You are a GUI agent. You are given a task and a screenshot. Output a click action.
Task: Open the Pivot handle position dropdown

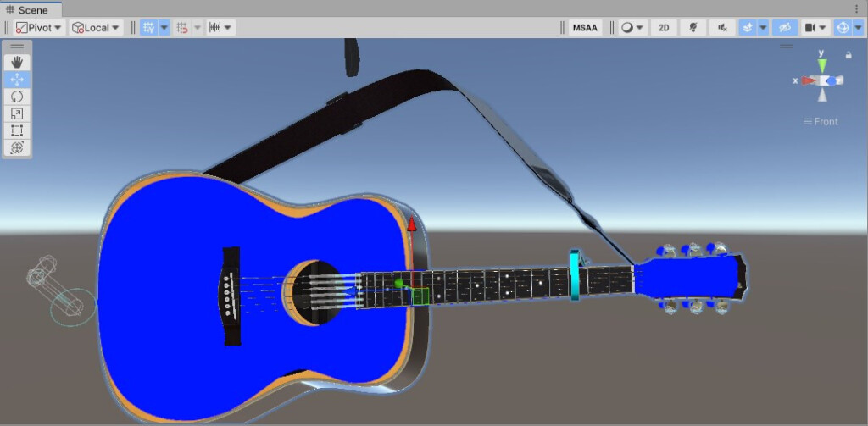click(x=39, y=28)
